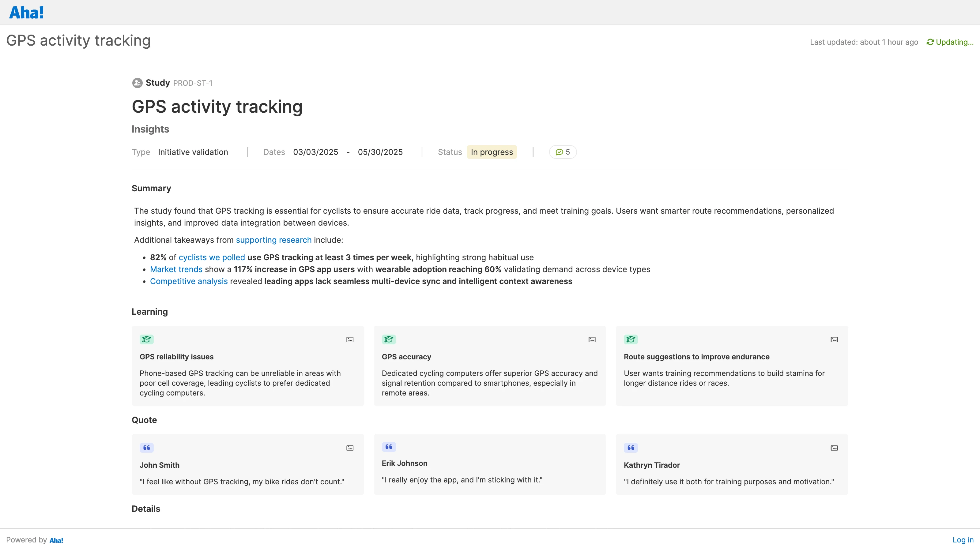980x551 pixels.
Task: Click the quotation mark icon on Kathryn Tirador's quote
Action: pos(631,448)
